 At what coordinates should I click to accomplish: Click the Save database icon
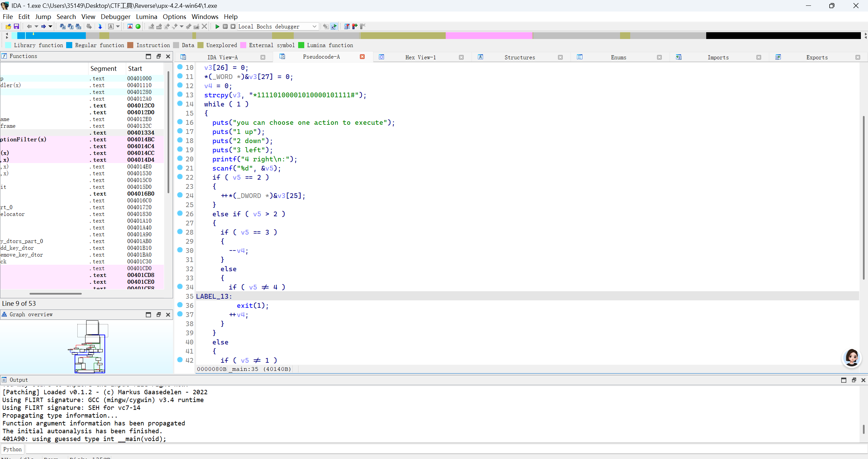pos(16,26)
